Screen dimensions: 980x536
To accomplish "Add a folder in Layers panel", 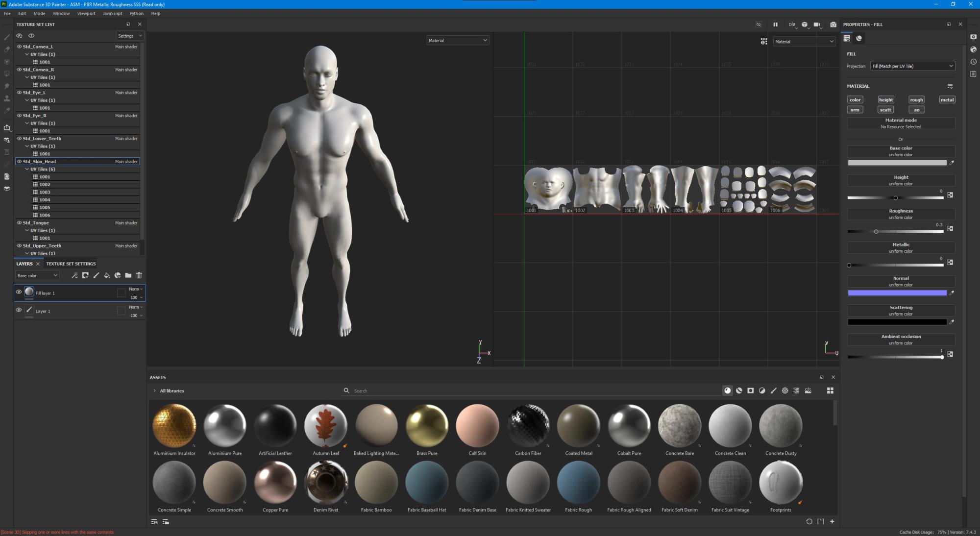I will pyautogui.click(x=128, y=275).
